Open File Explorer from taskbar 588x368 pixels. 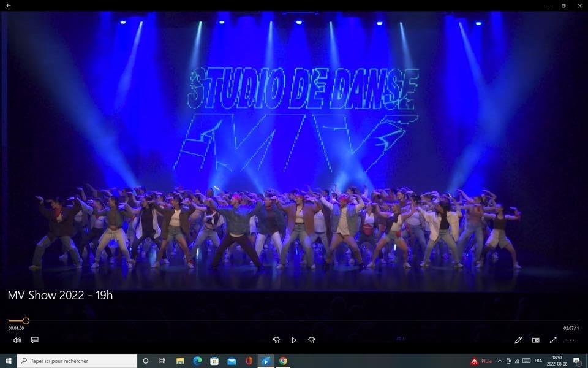(180, 361)
